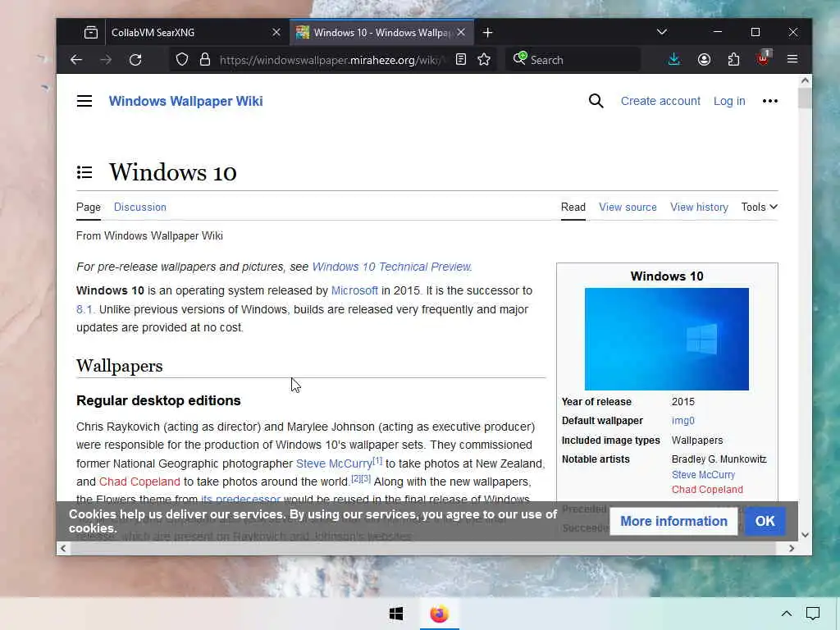This screenshot has height=630, width=840.
Task: Expand the Tools dropdown
Action: (759, 208)
